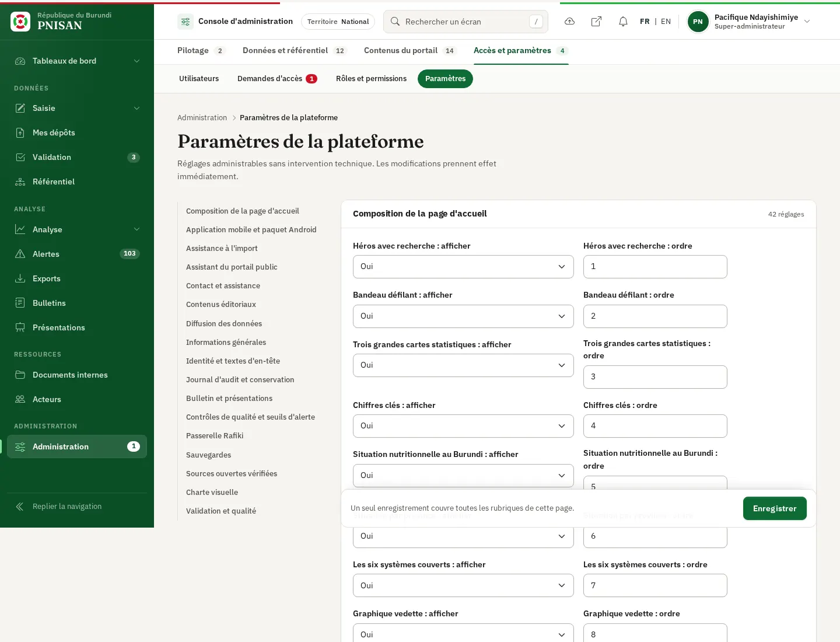This screenshot has height=642, width=840.
Task: Click the Console d'administration sliders icon
Action: click(185, 22)
